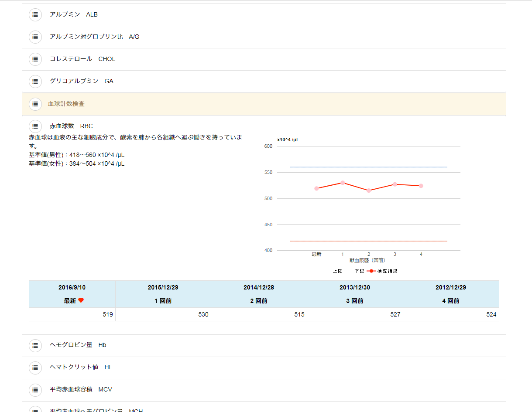Image resolution: width=532 pixels, height=412 pixels.
Task: Click the list icon beside グリコアルブミン GA
Action: (x=35, y=82)
